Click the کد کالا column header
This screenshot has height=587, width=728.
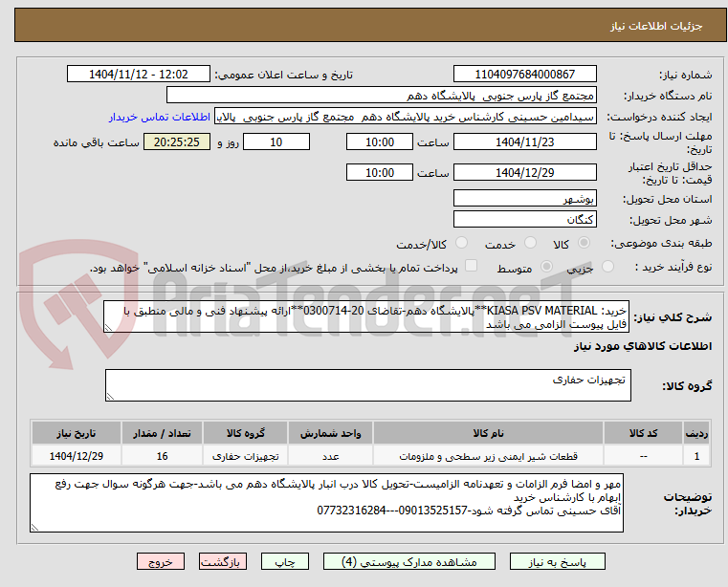coord(643,433)
